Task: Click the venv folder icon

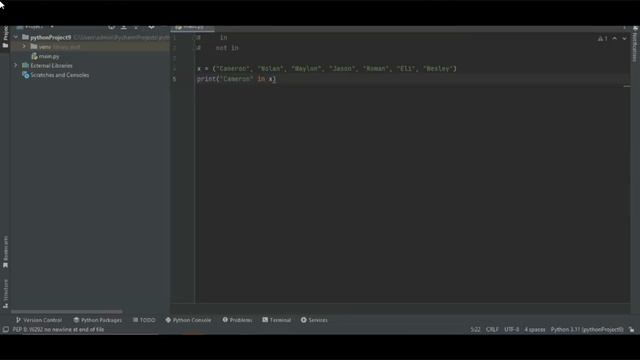Action: click(x=34, y=47)
